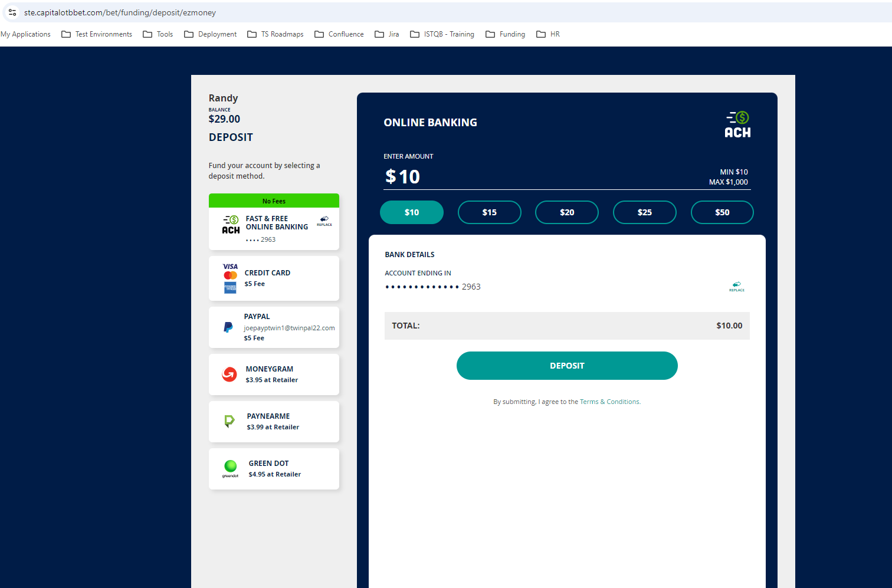Click the $5 Fee text under Credit Card
Viewport: 892px width, 588px height.
pyautogui.click(x=254, y=284)
